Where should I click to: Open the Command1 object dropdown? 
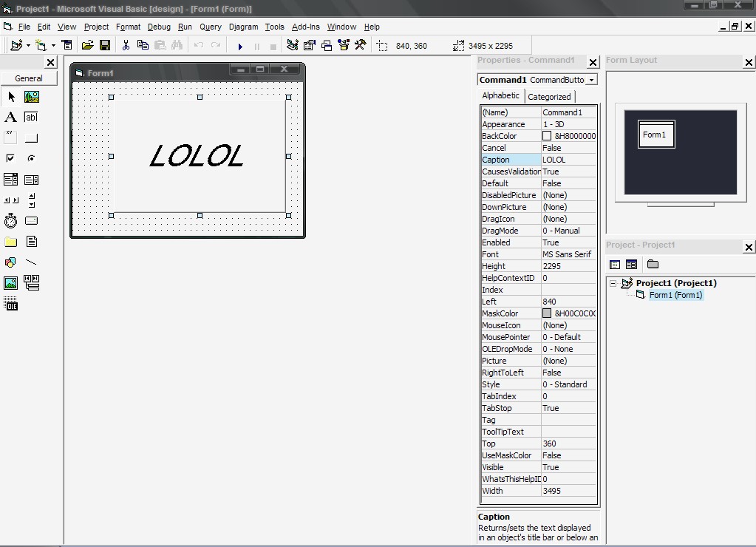pyautogui.click(x=591, y=80)
